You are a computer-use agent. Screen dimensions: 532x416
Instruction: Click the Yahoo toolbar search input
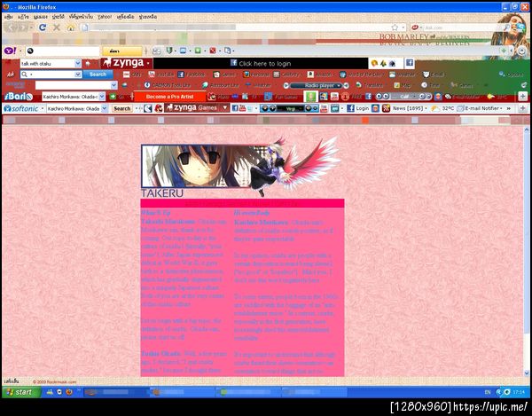pos(62,51)
